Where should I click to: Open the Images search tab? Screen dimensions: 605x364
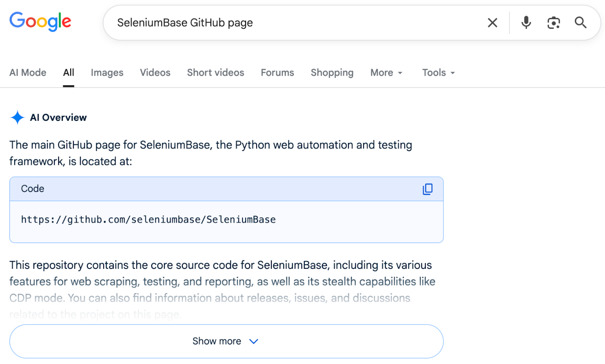107,72
